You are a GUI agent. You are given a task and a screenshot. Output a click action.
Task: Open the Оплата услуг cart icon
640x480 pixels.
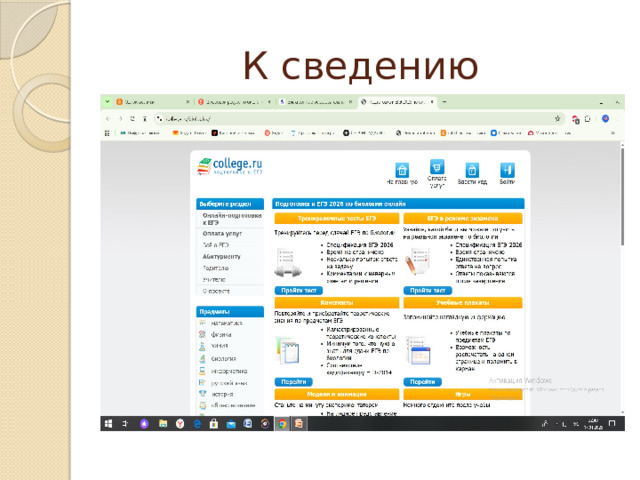(437, 167)
